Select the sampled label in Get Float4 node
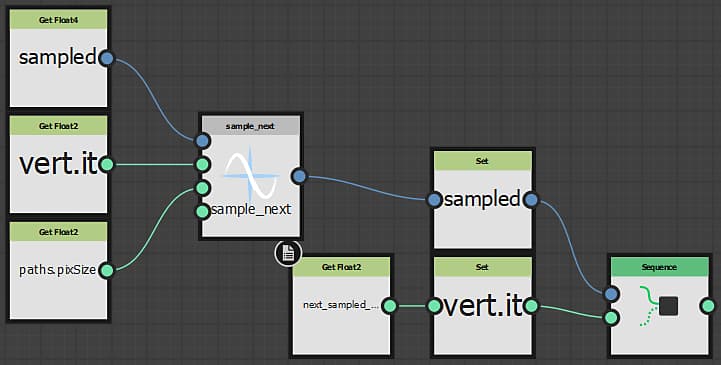This screenshot has height=365, width=721. (57, 58)
